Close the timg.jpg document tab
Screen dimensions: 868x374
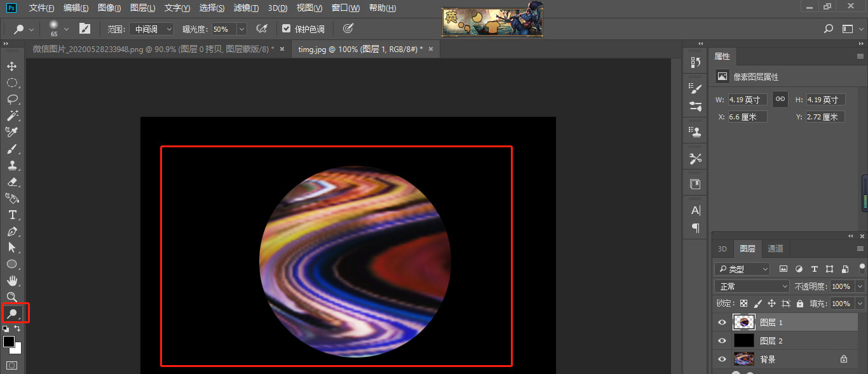pyautogui.click(x=430, y=49)
